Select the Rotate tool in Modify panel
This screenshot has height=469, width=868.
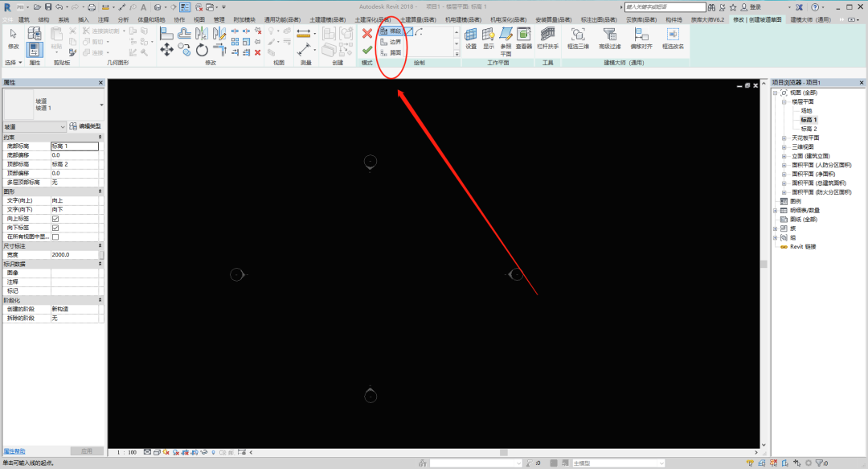202,50
